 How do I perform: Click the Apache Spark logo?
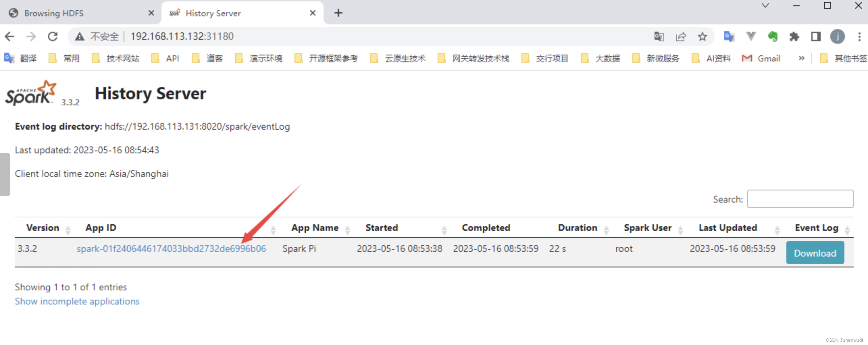point(30,93)
